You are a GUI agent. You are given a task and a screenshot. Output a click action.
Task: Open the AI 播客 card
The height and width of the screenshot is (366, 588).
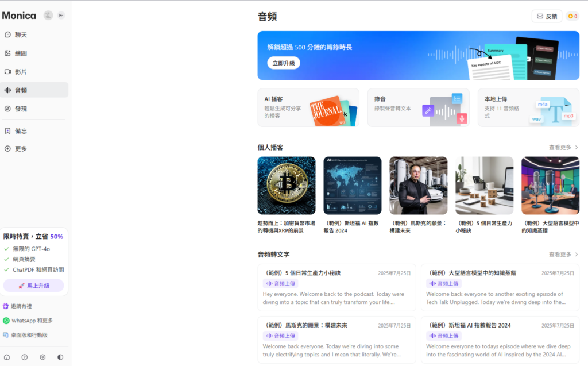tap(308, 107)
